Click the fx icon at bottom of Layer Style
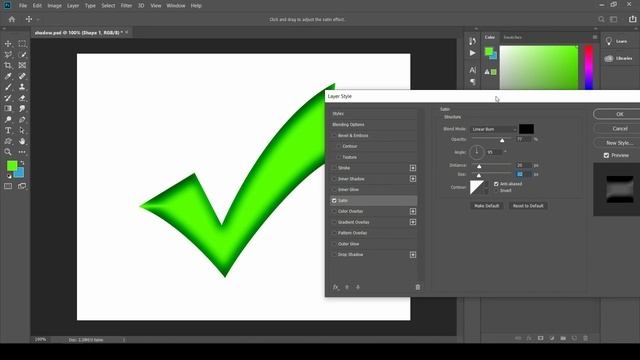This screenshot has height=360, width=640. (x=336, y=287)
